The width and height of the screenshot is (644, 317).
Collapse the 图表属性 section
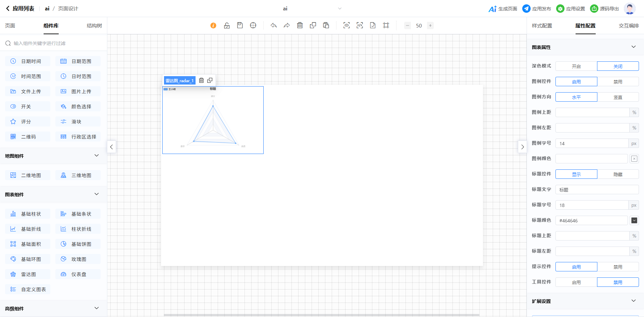point(633,47)
